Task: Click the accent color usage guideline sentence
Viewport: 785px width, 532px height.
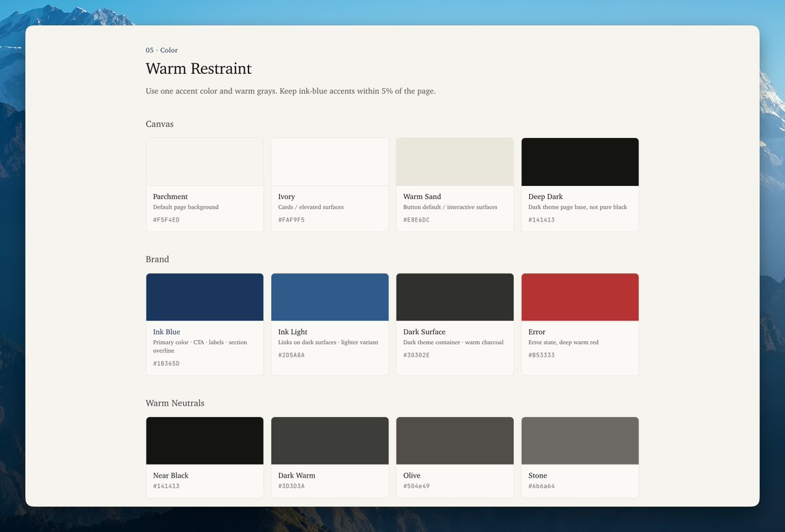Action: pyautogui.click(x=290, y=91)
